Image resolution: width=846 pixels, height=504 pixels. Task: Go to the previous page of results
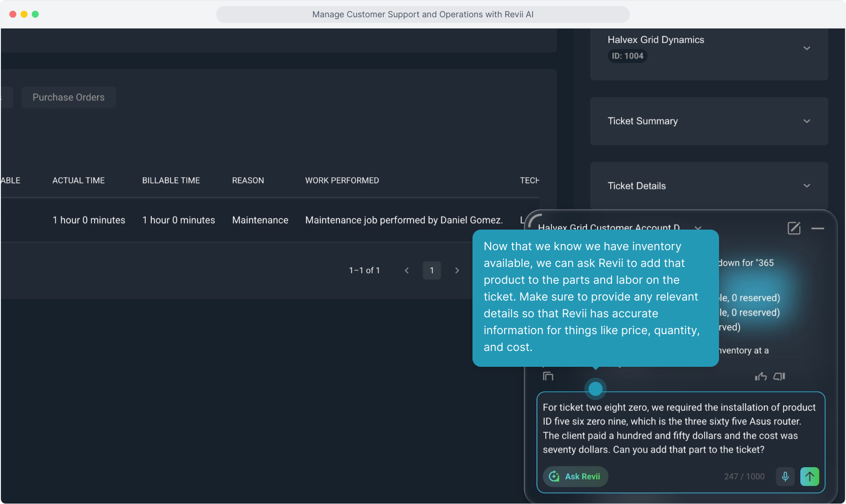coord(407,271)
